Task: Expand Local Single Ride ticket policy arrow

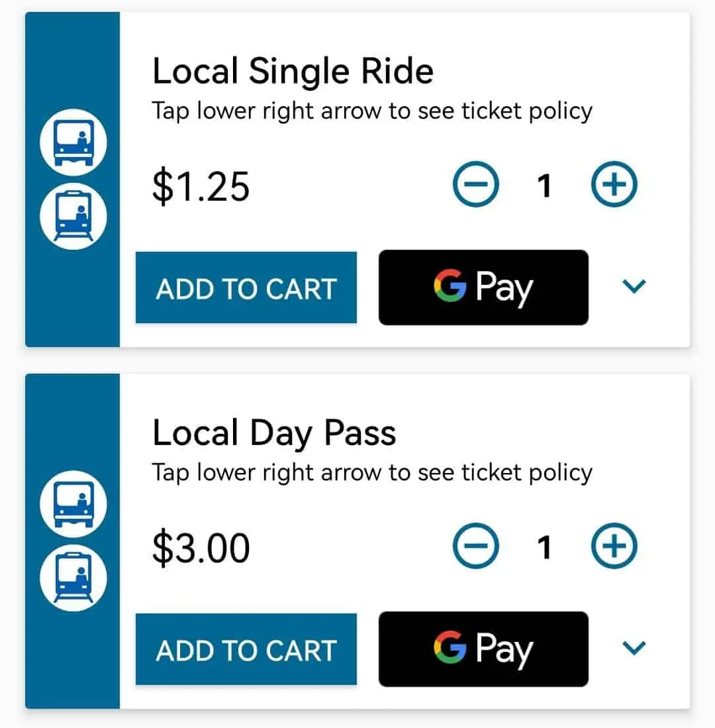Action: (634, 287)
